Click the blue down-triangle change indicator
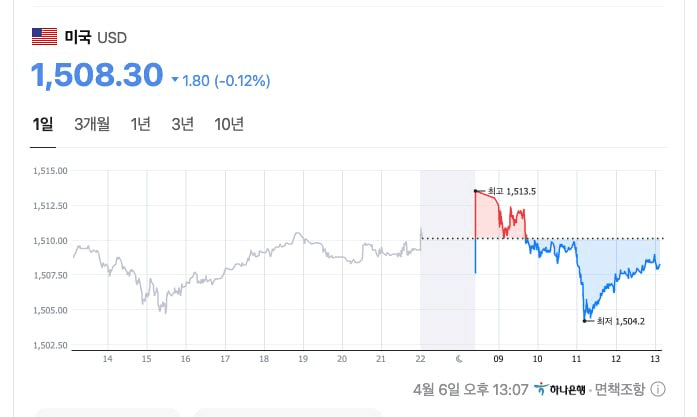 click(175, 80)
